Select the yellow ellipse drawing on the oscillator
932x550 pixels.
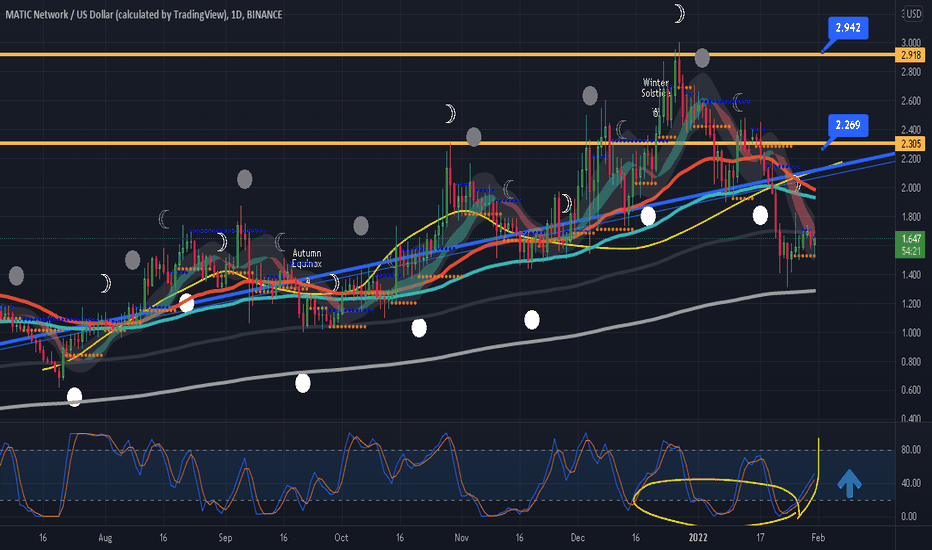coord(716,502)
